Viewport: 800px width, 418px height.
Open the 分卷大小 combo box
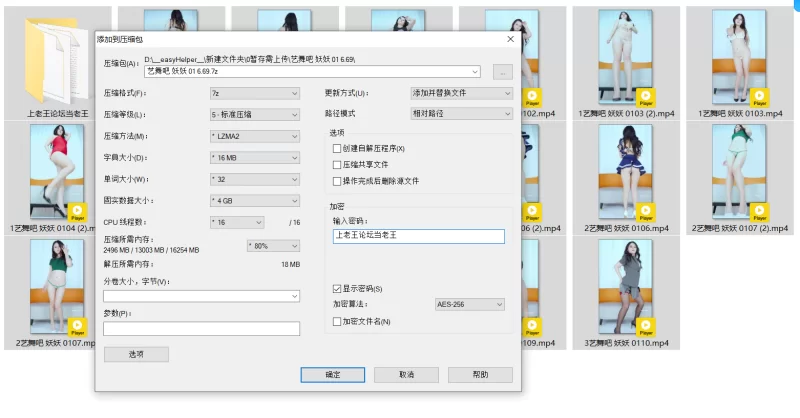coord(202,296)
